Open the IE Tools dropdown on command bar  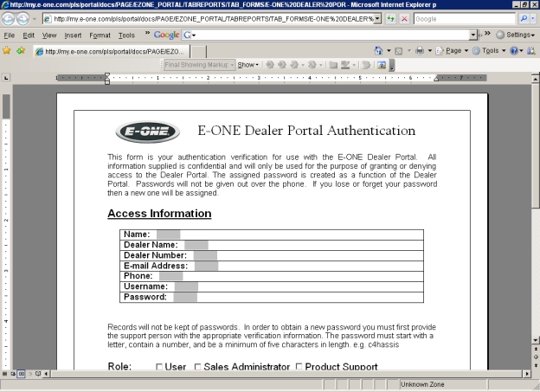[489, 51]
